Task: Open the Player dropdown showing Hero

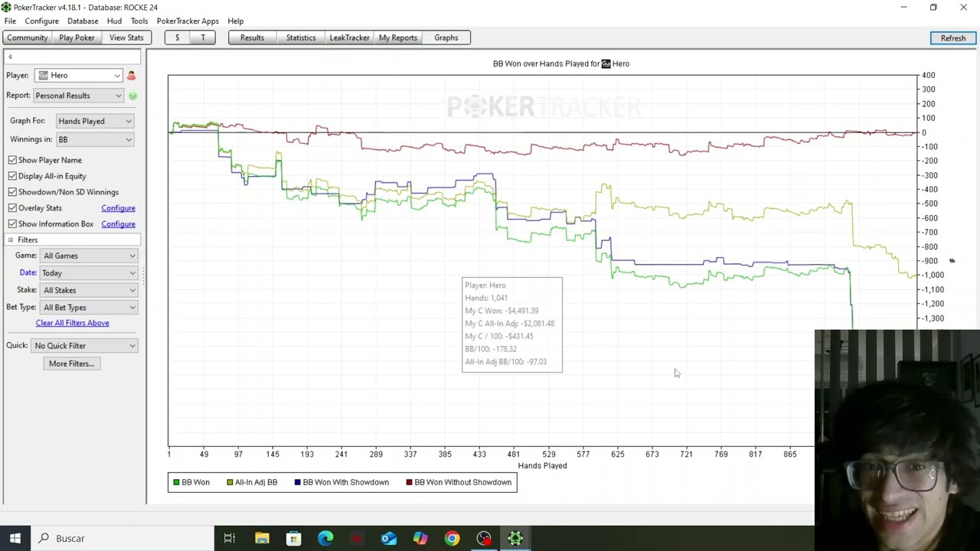Action: 79,75
